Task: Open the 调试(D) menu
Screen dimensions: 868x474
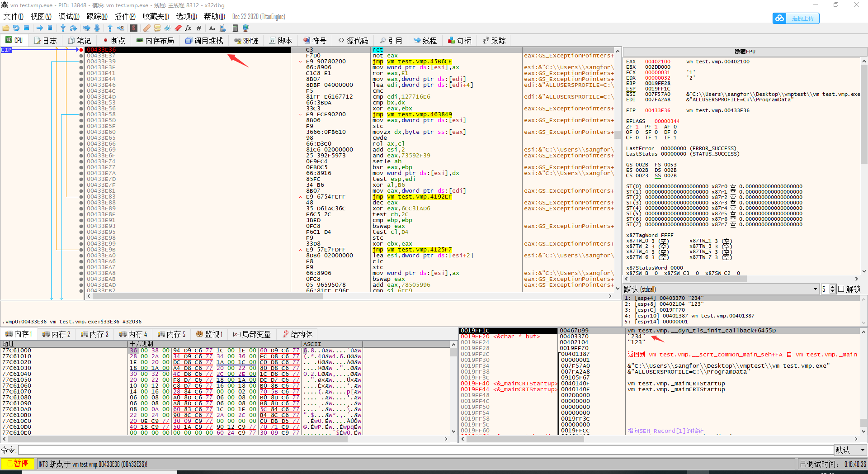Action: (x=69, y=16)
